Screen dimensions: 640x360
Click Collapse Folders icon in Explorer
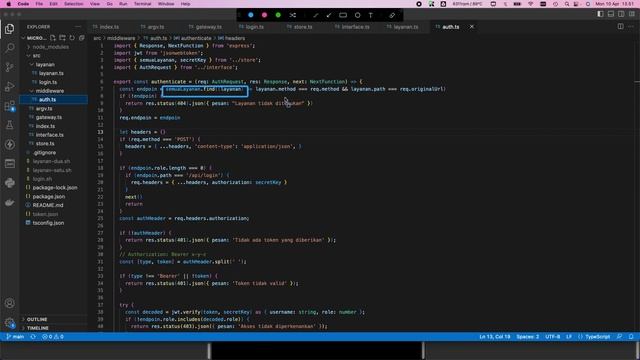(x=82, y=38)
